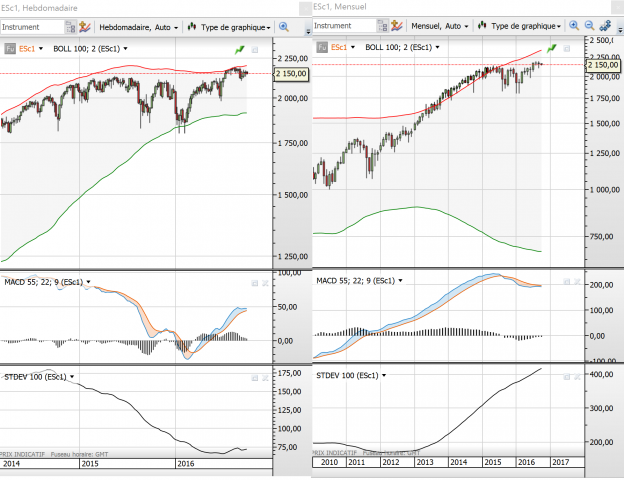Click the 2 150,00 price tag on monthly axis
The image size is (624, 480).
(x=603, y=65)
